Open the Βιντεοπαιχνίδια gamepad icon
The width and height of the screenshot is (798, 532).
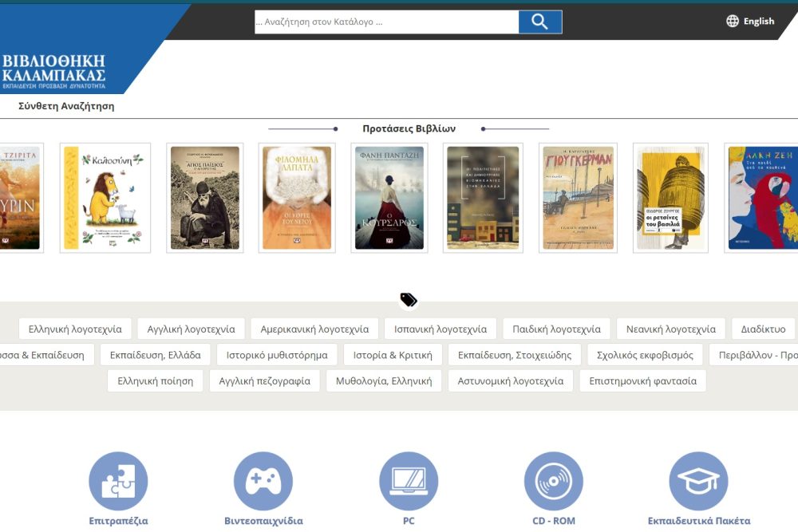(263, 481)
